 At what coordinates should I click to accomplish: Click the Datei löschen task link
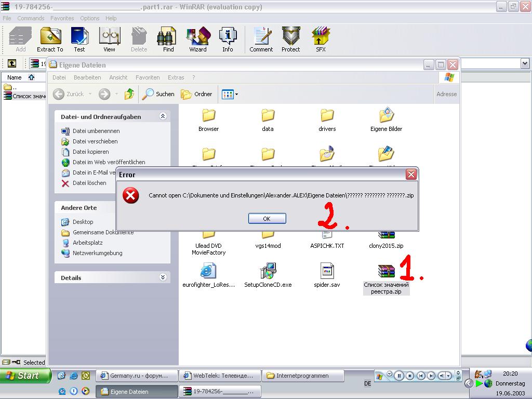click(x=89, y=183)
